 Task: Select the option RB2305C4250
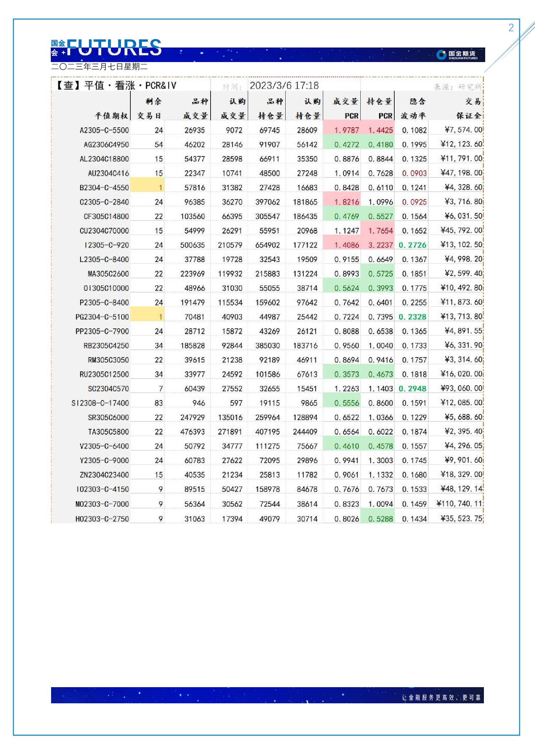106,346
